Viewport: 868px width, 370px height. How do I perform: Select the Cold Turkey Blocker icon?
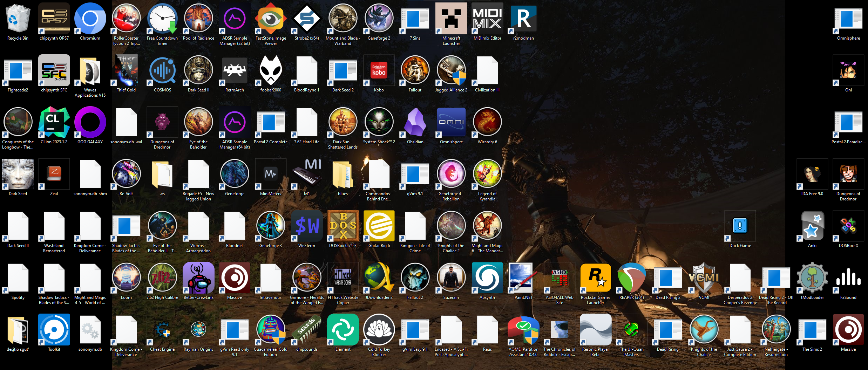[x=379, y=330]
